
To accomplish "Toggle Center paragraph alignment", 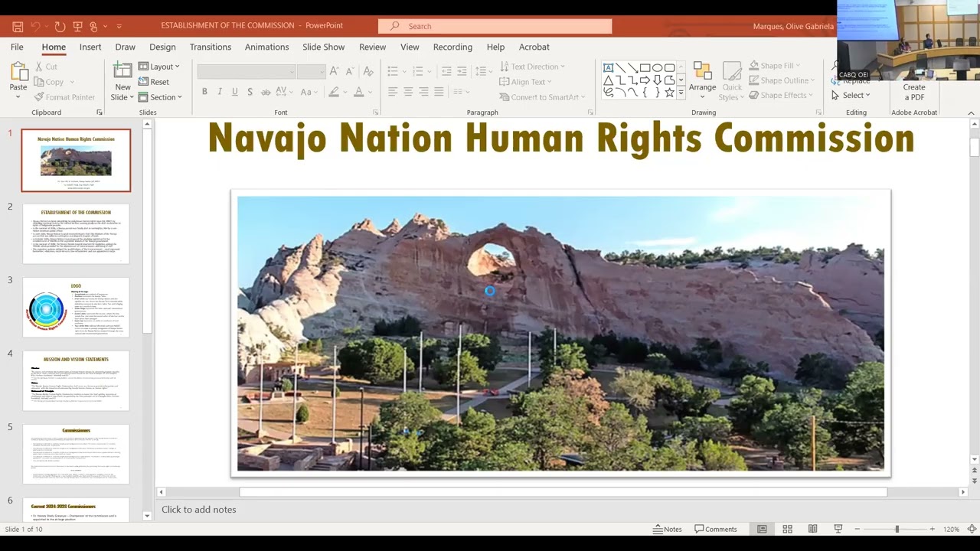I will [x=408, y=92].
